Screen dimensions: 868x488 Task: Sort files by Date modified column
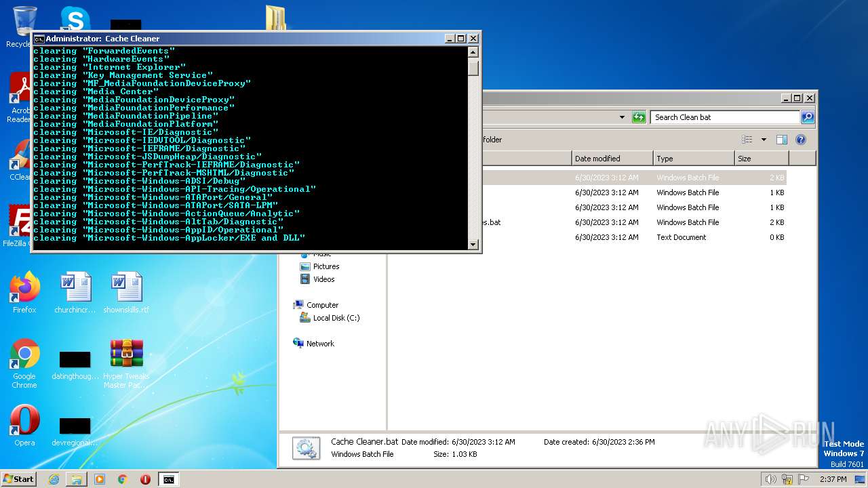click(x=612, y=159)
